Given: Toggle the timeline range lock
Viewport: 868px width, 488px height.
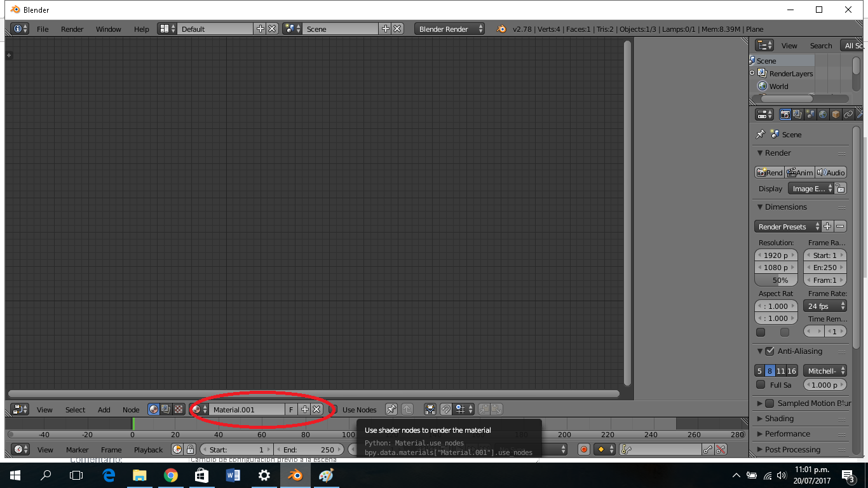Looking at the screenshot, I should pos(189,449).
